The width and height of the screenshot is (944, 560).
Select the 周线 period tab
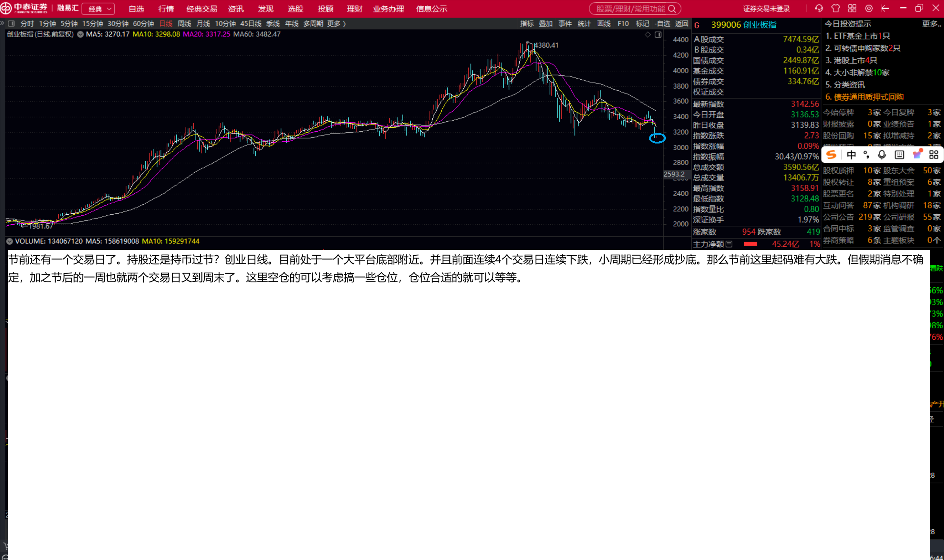point(184,23)
